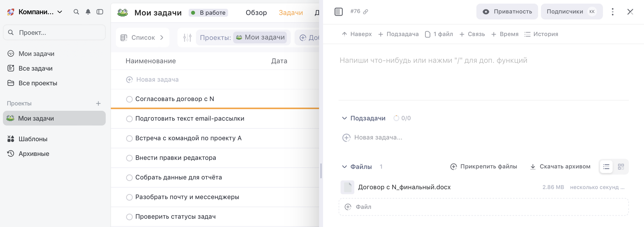Check off "Согласовать договор с N" task circle
Image resolution: width=644 pixels, height=227 pixels.
point(129,99)
